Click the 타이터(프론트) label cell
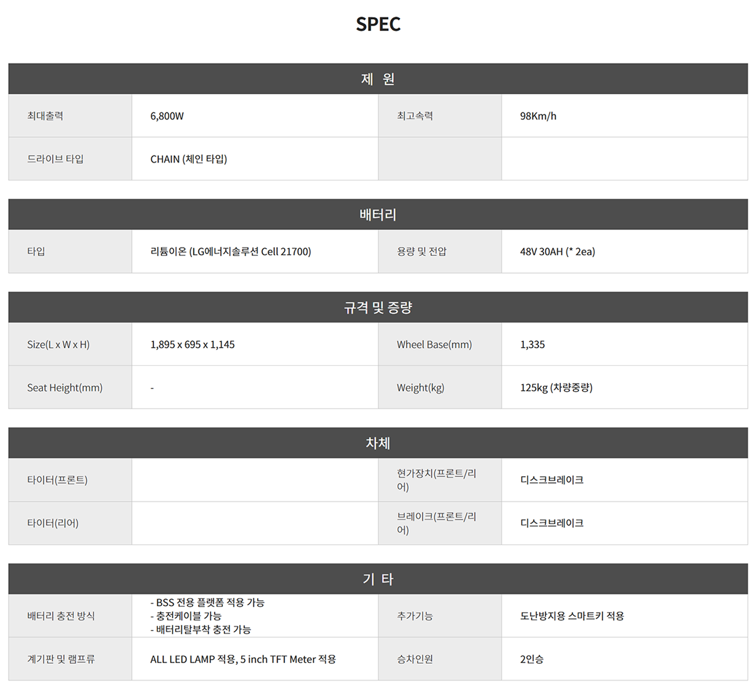The width and height of the screenshot is (756, 700). (x=57, y=480)
